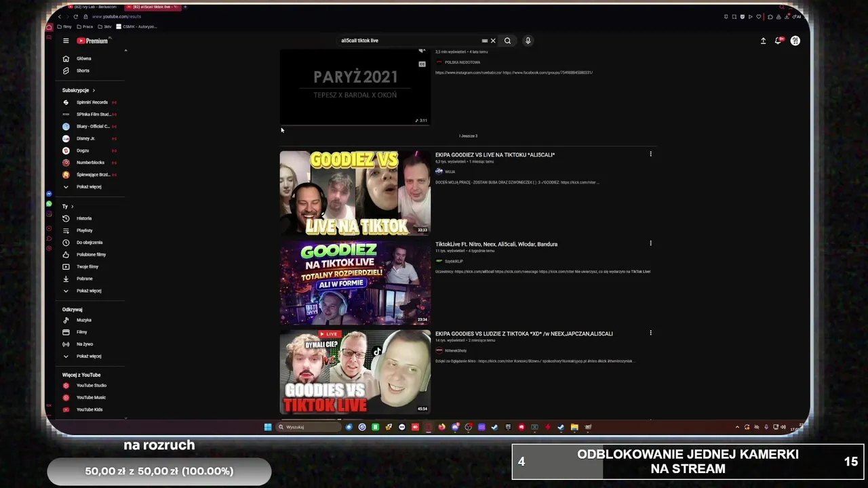Play the GOODIEZ VS LIVE NA TIKTOK thumbnail

coord(355,193)
